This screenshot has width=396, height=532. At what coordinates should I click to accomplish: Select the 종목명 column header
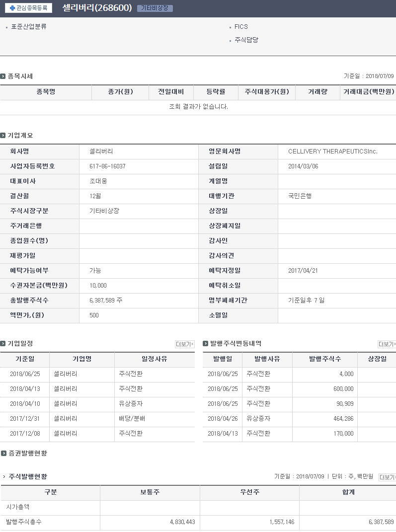click(46, 92)
